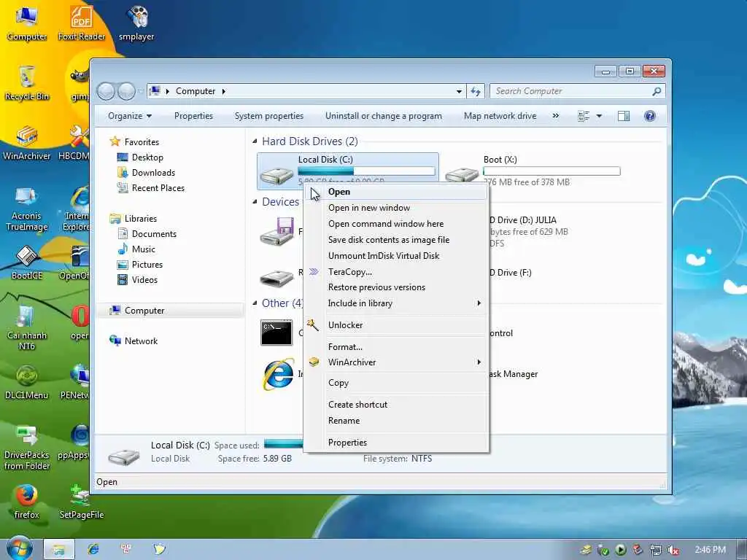Viewport: 747px width, 560px height.
Task: Collapse the Other (4) group
Action: click(x=255, y=303)
